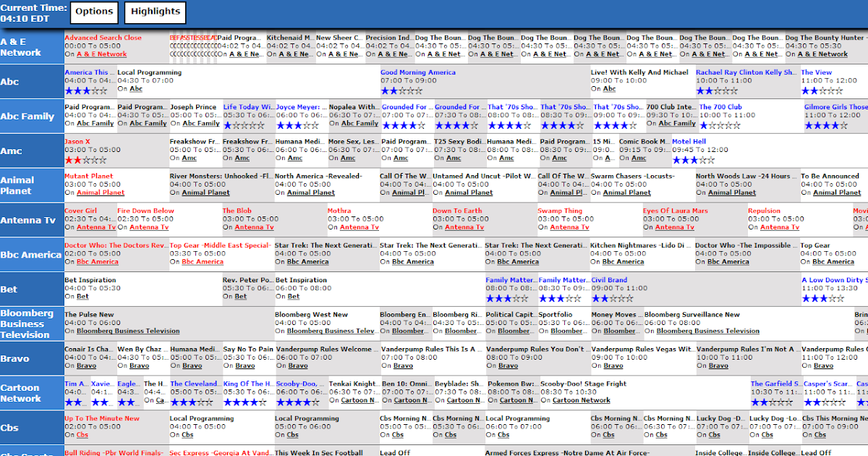Click Cbs link under Up To The Minute New
Image resolution: width=868 pixels, height=456 pixels.
82,435
